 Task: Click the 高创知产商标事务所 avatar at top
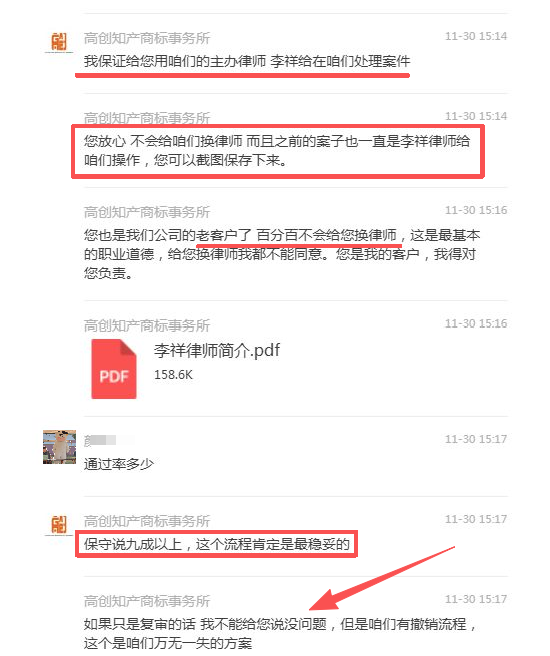[59, 42]
